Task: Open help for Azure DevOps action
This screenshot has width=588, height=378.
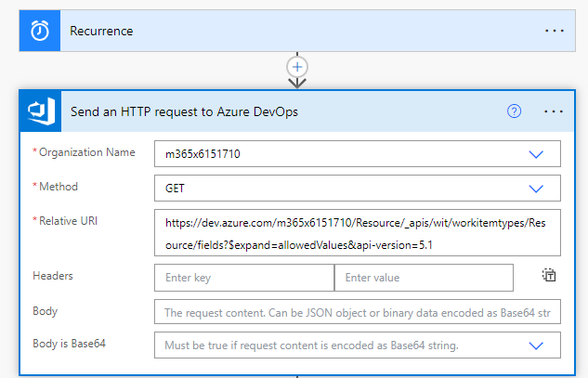Action: (x=515, y=111)
